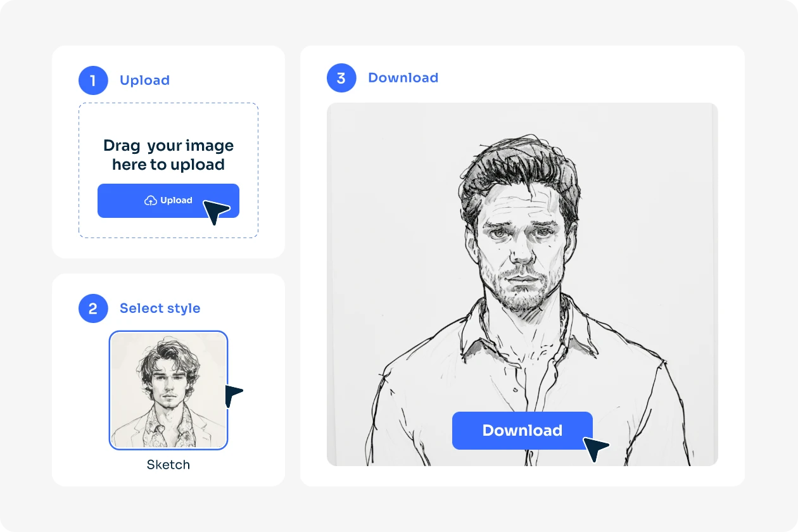Screen dimensions: 798x532
Task: Click the Download button on the sketch
Action: pyautogui.click(x=522, y=431)
